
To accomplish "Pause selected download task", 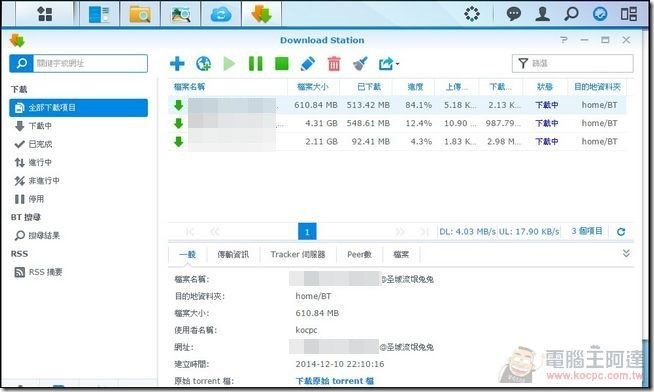I will (255, 63).
